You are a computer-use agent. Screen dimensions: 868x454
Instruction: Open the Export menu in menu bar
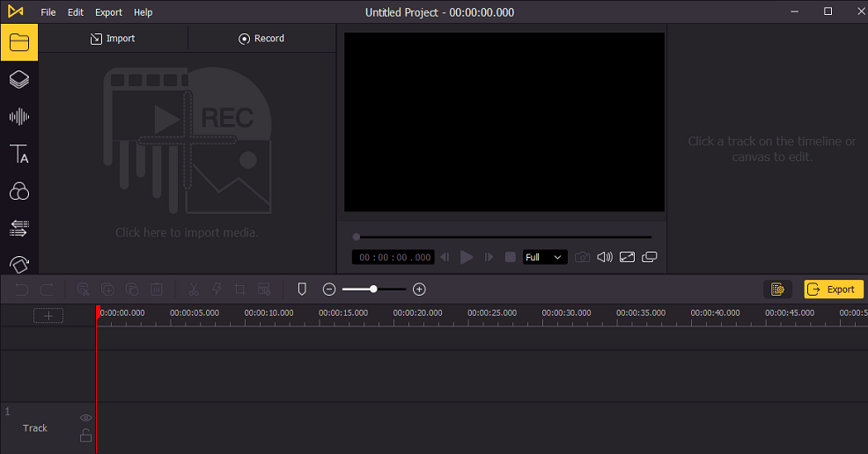[108, 12]
